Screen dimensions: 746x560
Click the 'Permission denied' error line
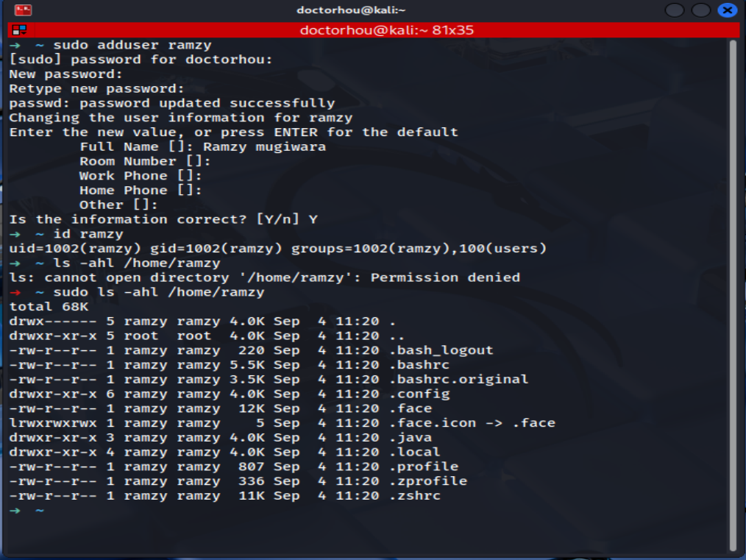(x=265, y=277)
